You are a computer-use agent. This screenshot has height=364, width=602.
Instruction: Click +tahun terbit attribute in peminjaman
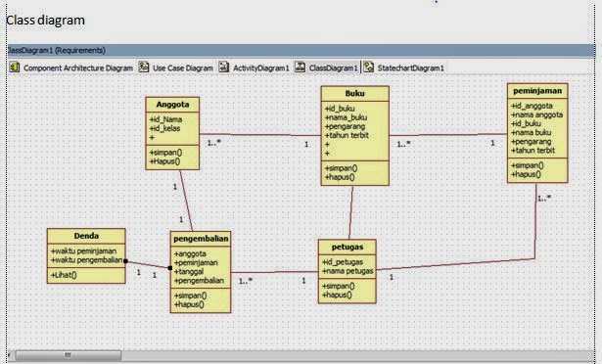point(533,150)
